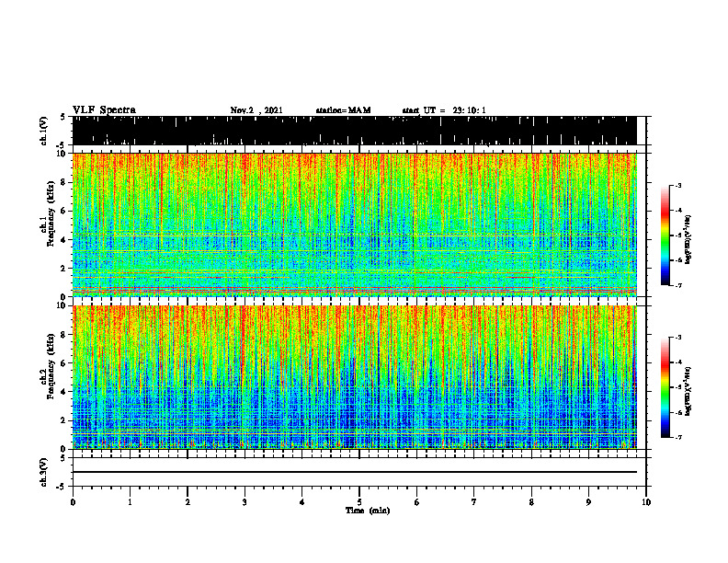This screenshot has width=728, height=563.
Task: Click the time axis tick label 0
Action: [x=73, y=502]
